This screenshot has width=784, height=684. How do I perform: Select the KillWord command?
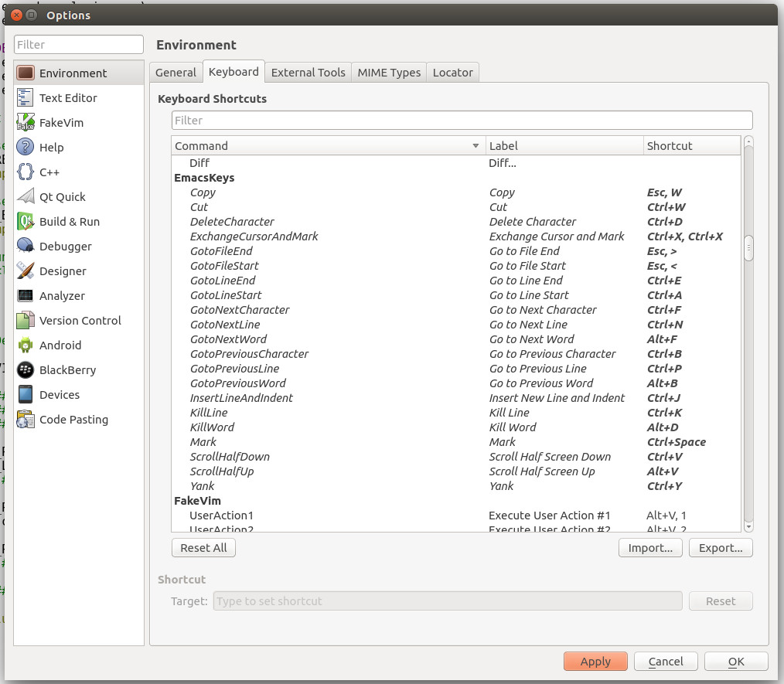[456, 427]
